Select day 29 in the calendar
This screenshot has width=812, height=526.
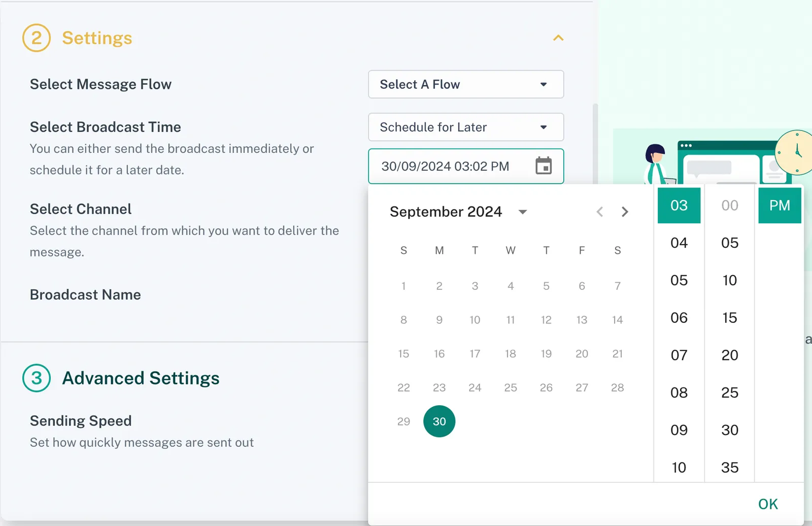403,421
